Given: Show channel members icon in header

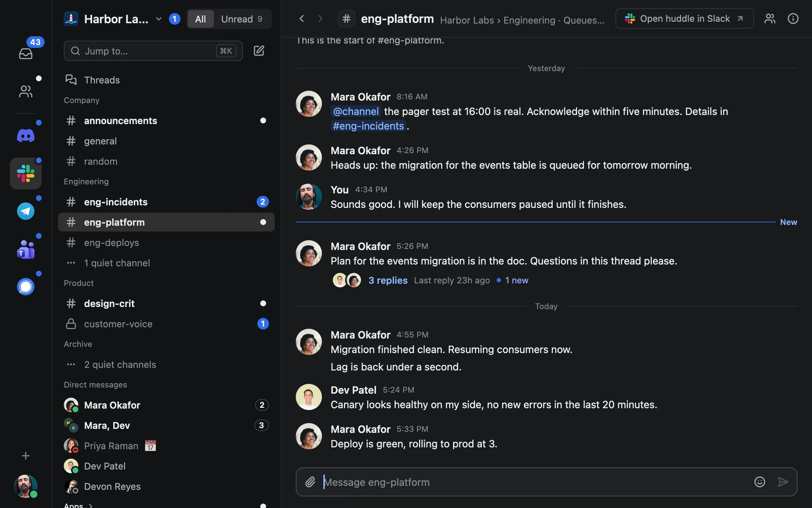Looking at the screenshot, I should click(x=770, y=19).
